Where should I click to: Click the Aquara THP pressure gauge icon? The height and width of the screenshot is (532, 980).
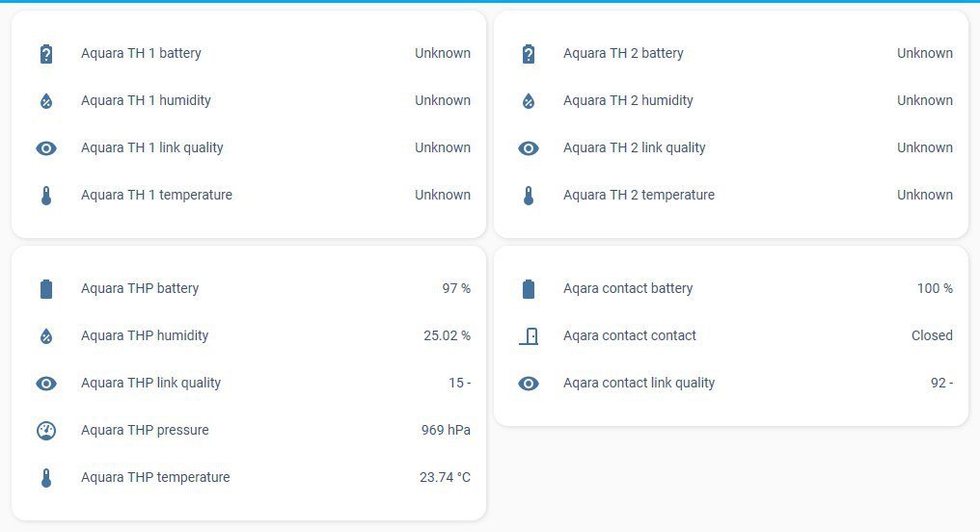click(46, 431)
